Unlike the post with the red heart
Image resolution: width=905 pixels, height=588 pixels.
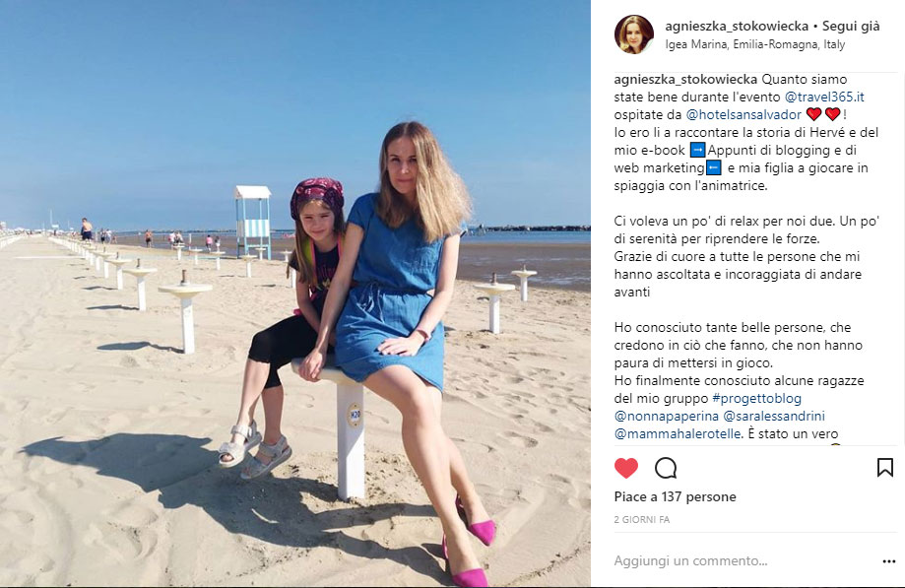625,468
